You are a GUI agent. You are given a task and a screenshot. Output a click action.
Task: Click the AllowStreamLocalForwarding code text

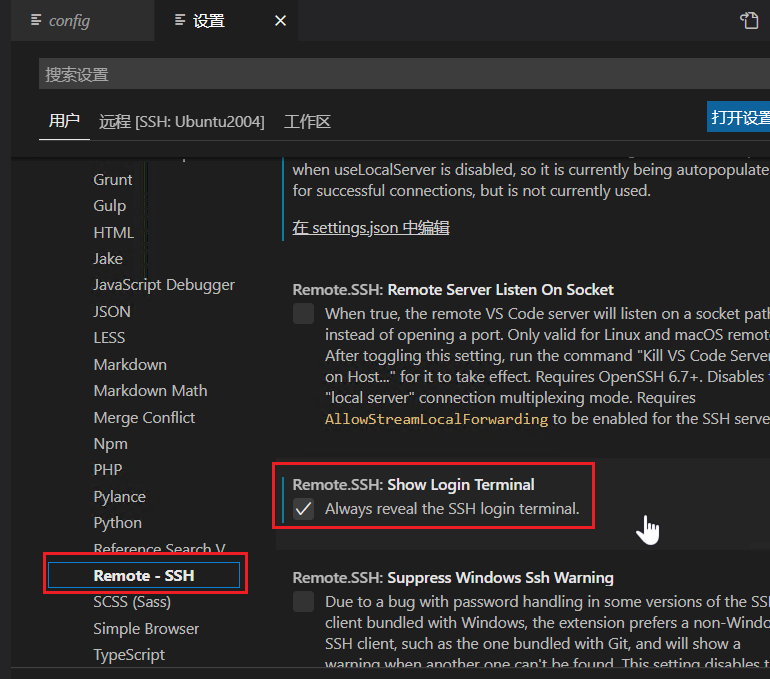coord(436,419)
